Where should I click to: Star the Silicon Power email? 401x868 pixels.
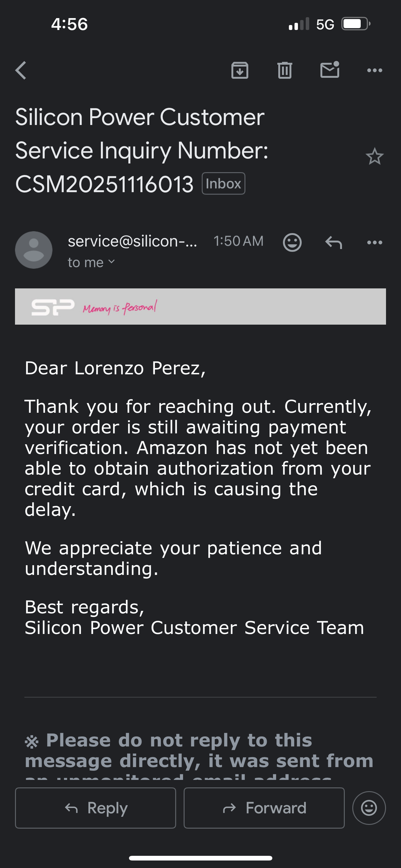point(374,157)
